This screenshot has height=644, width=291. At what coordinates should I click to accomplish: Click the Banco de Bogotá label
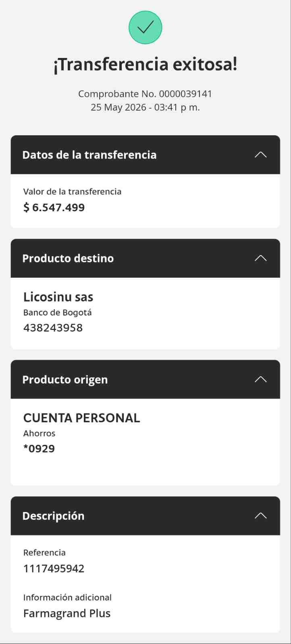58,313
